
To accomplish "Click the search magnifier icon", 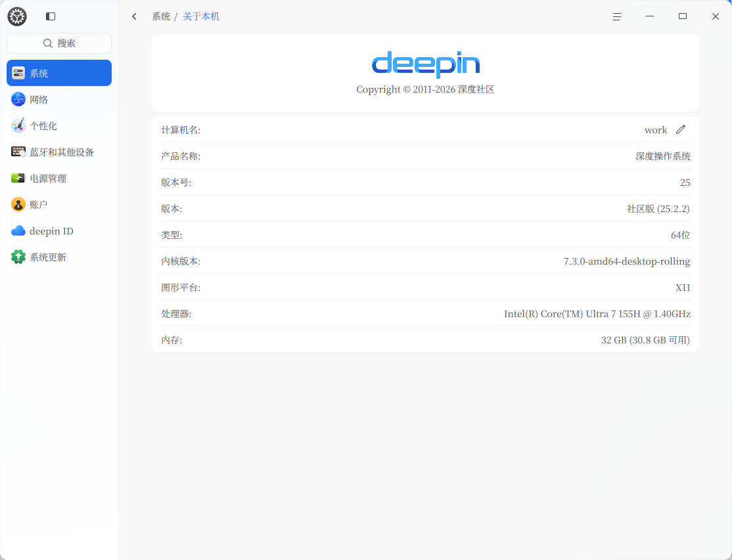I will [x=47, y=43].
